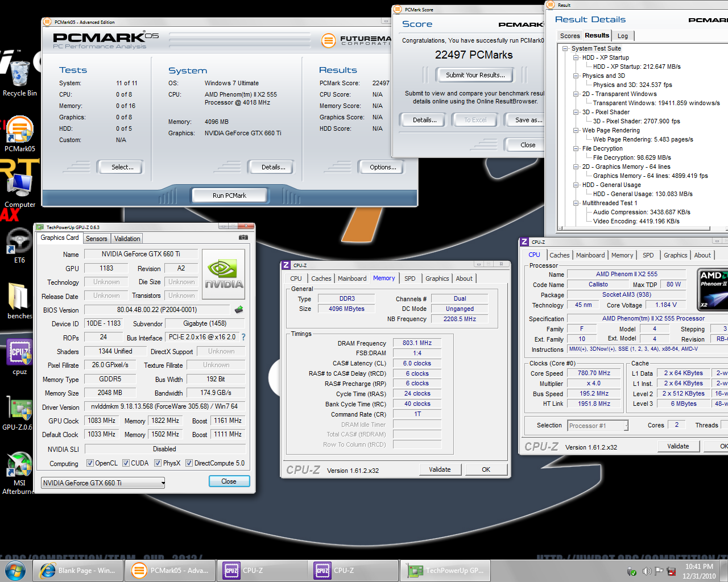Screen dimensions: 728x582
Task: Collapse the File Decryption node
Action: (576, 149)
